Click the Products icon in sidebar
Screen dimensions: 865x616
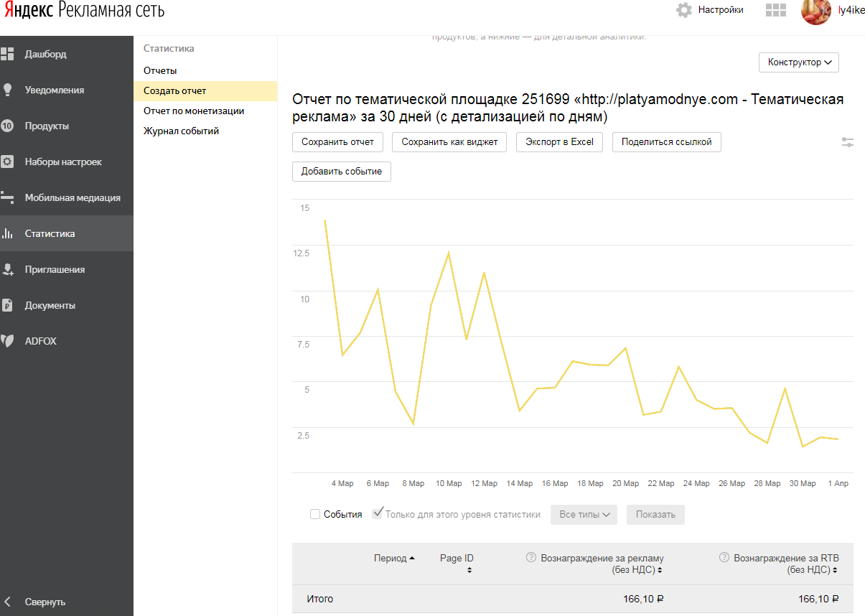8,126
